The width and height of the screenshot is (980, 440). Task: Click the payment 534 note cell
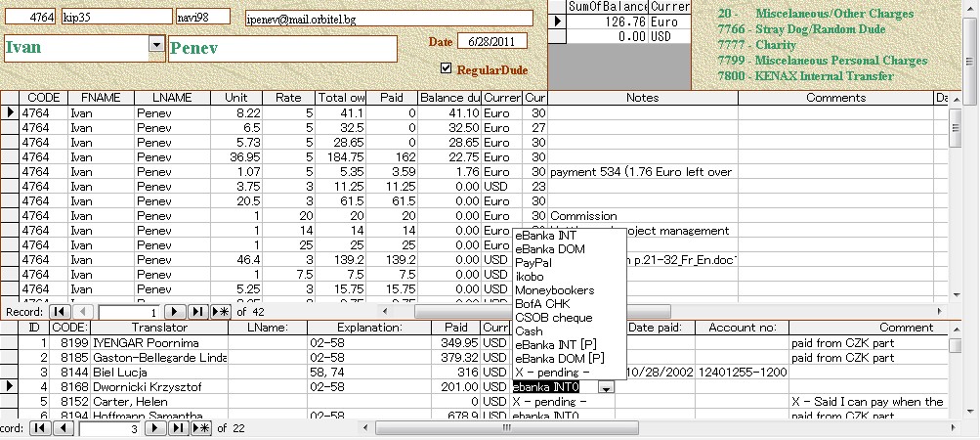[643, 172]
